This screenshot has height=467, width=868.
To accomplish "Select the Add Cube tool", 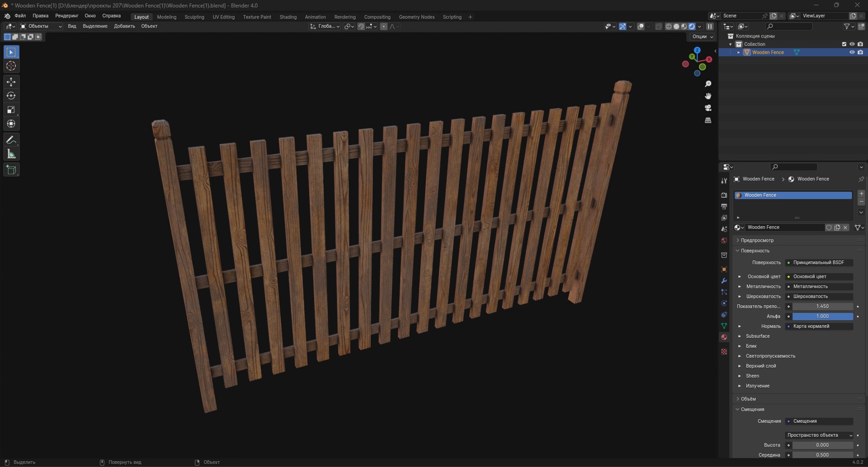I will coord(11,170).
